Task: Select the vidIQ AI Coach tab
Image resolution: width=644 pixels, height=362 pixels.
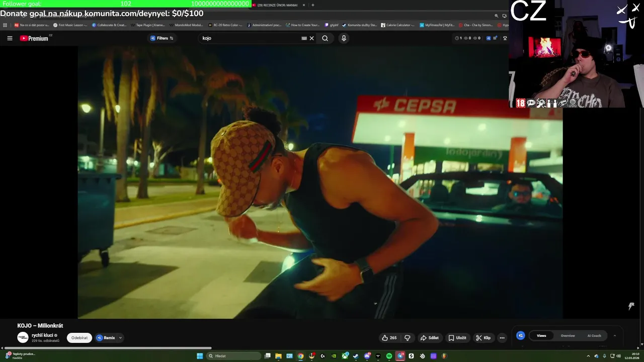Action: tap(594, 335)
